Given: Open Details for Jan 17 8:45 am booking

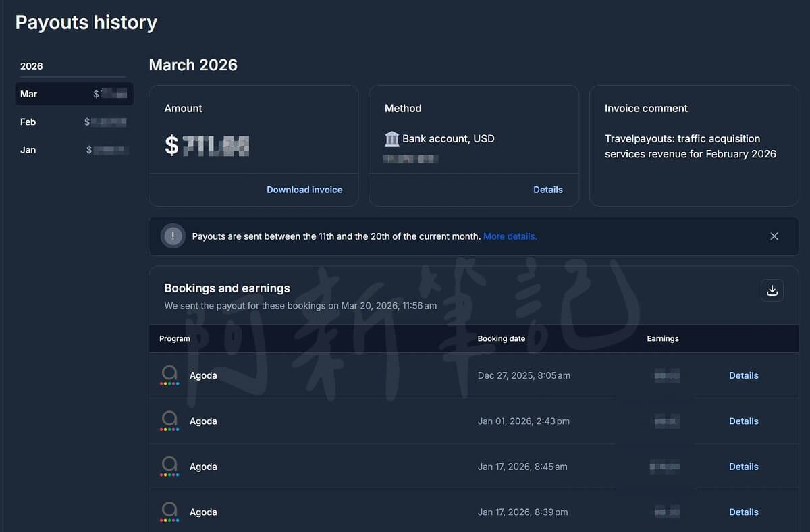Looking at the screenshot, I should pyautogui.click(x=744, y=467).
